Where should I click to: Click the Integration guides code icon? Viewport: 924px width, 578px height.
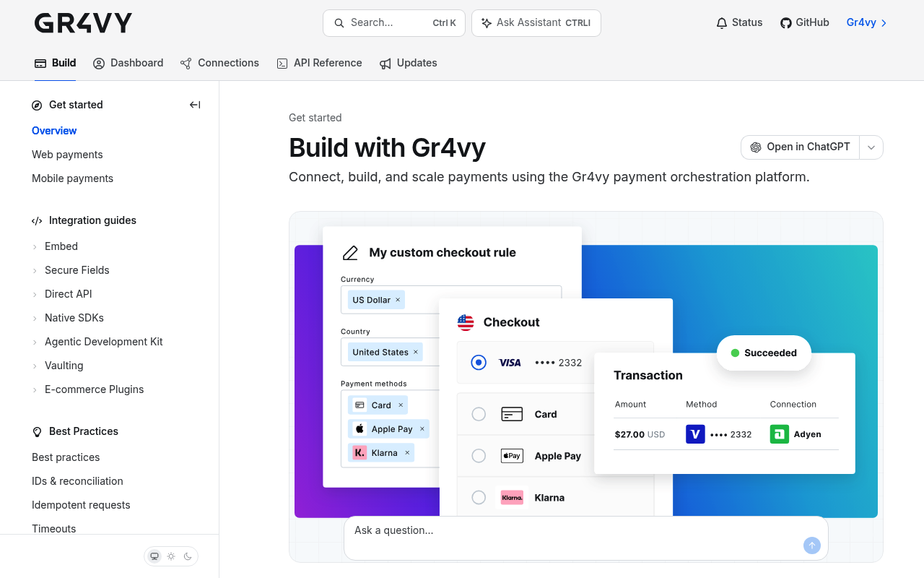[x=37, y=221]
